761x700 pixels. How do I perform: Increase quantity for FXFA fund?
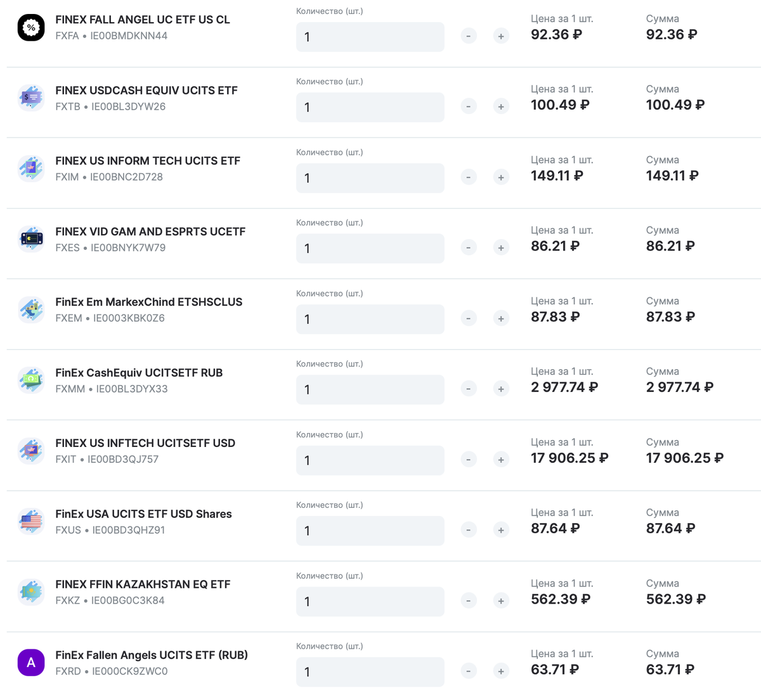[501, 37]
